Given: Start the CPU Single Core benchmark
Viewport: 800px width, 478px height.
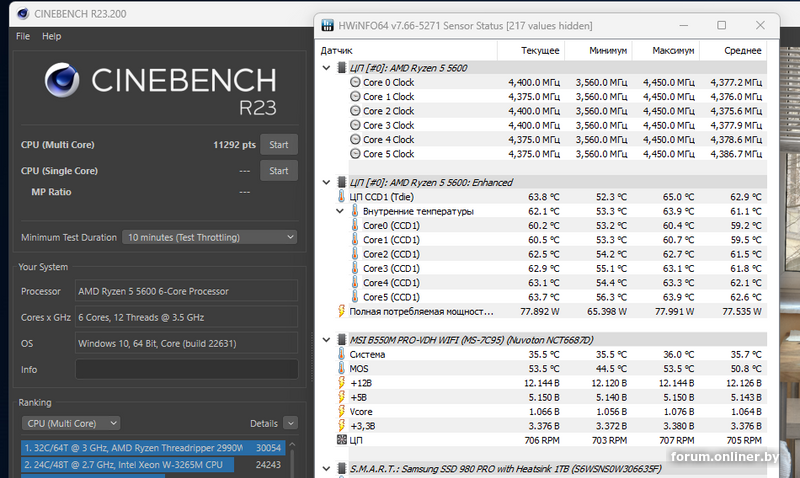Looking at the screenshot, I should (x=279, y=171).
